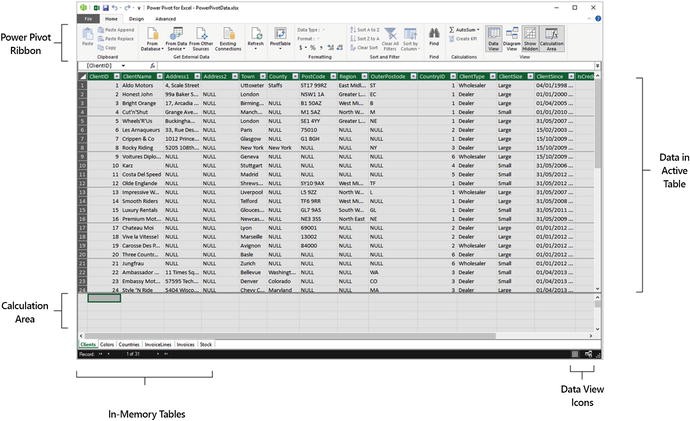The width and height of the screenshot is (690, 421).
Task: Click the Paste Append button
Action: pyautogui.click(x=116, y=30)
